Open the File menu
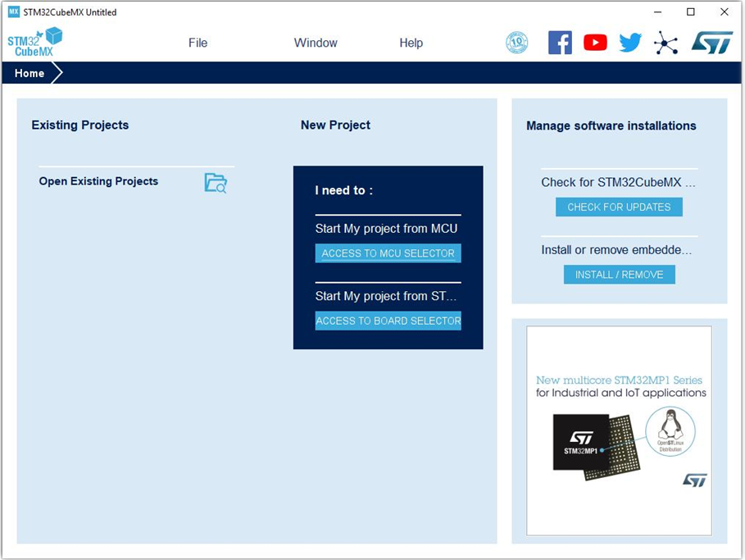Screen dimensions: 745x560 click(x=198, y=43)
